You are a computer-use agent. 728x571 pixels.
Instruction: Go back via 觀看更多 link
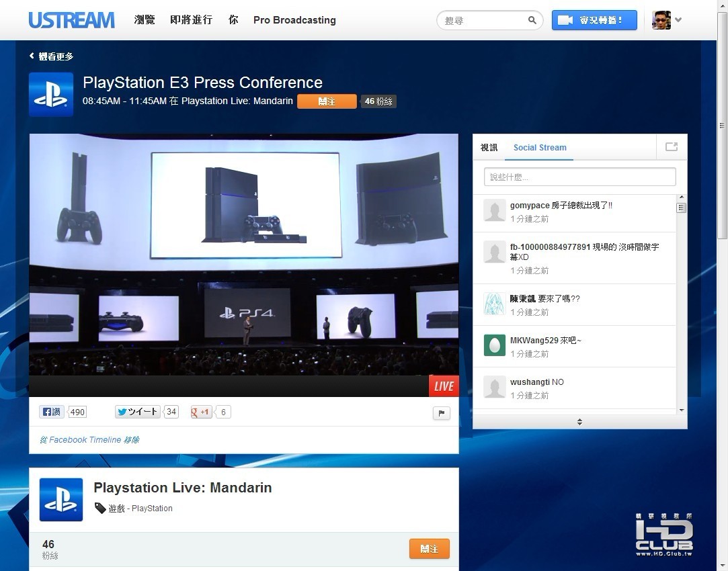pyautogui.click(x=51, y=56)
